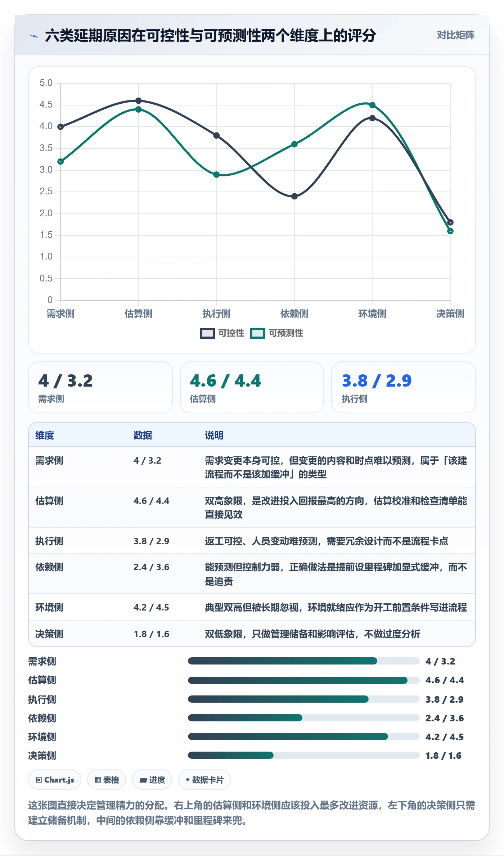The width and height of the screenshot is (504, 856).
Task: Click the lightning icon beside the title
Action: (34, 36)
